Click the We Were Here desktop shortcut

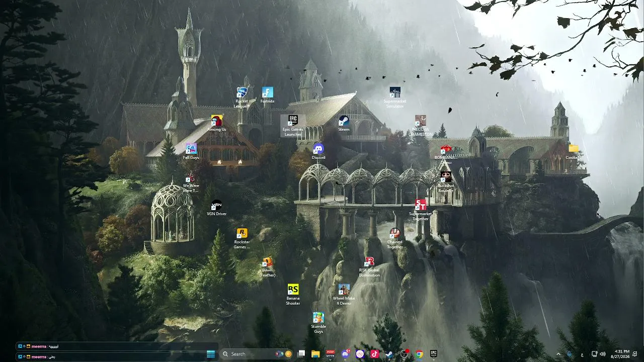coord(191,182)
